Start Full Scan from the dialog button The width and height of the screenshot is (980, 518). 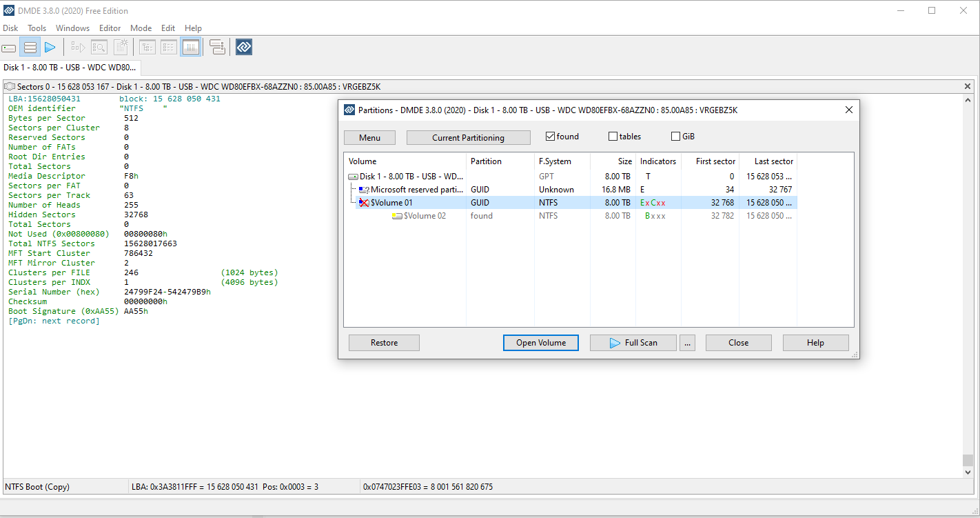633,343
